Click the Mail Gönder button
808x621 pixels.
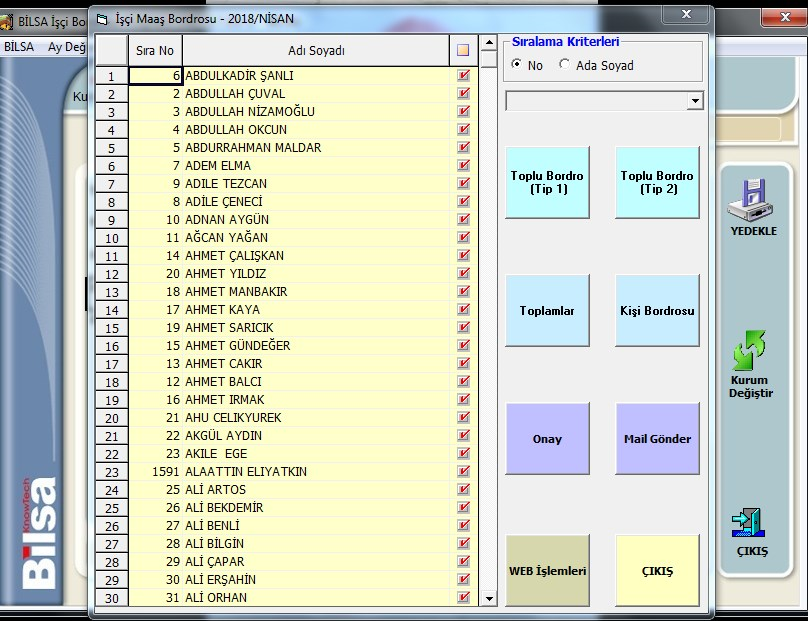(656, 439)
